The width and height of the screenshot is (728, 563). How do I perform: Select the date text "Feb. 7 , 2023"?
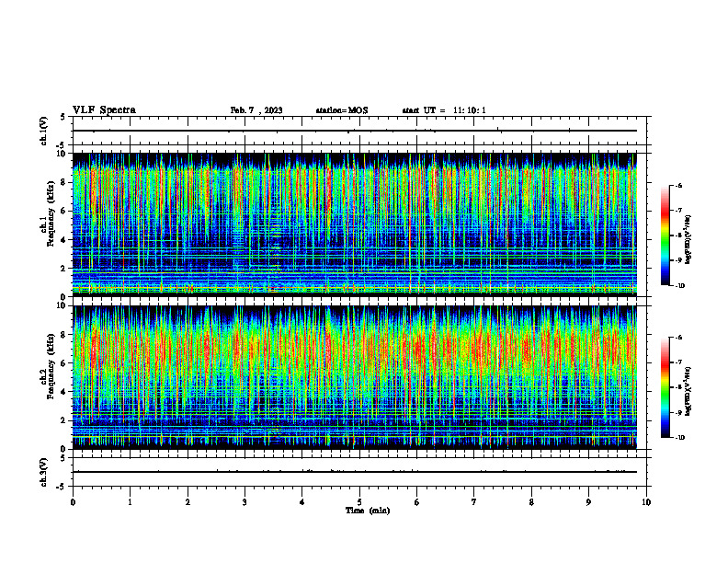[x=256, y=110]
